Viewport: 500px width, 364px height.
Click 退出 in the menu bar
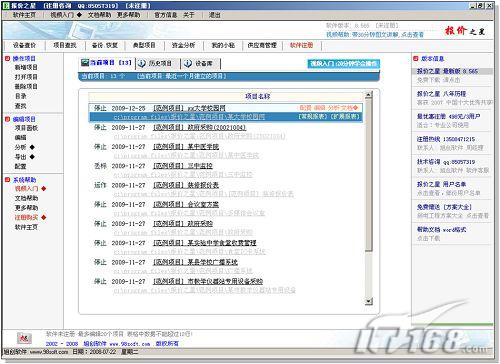(x=215, y=15)
